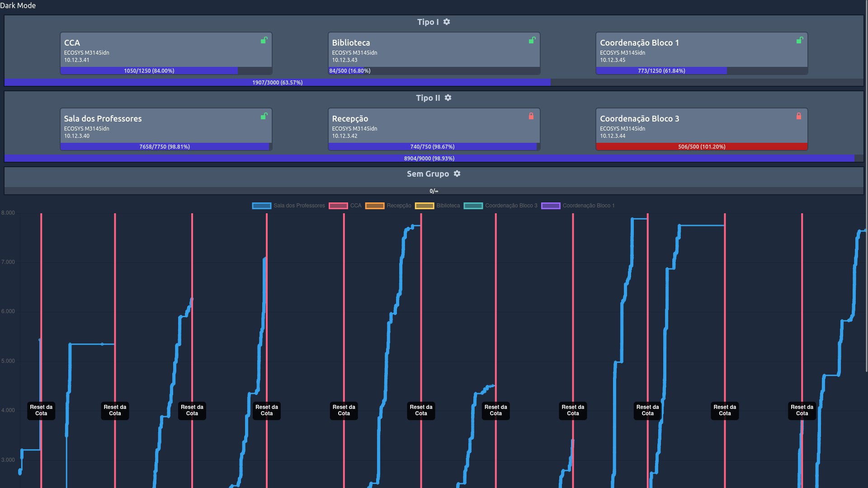This screenshot has width=868, height=488.
Task: Click ECOSYS M3145idn model under Recepção
Action: 354,129
